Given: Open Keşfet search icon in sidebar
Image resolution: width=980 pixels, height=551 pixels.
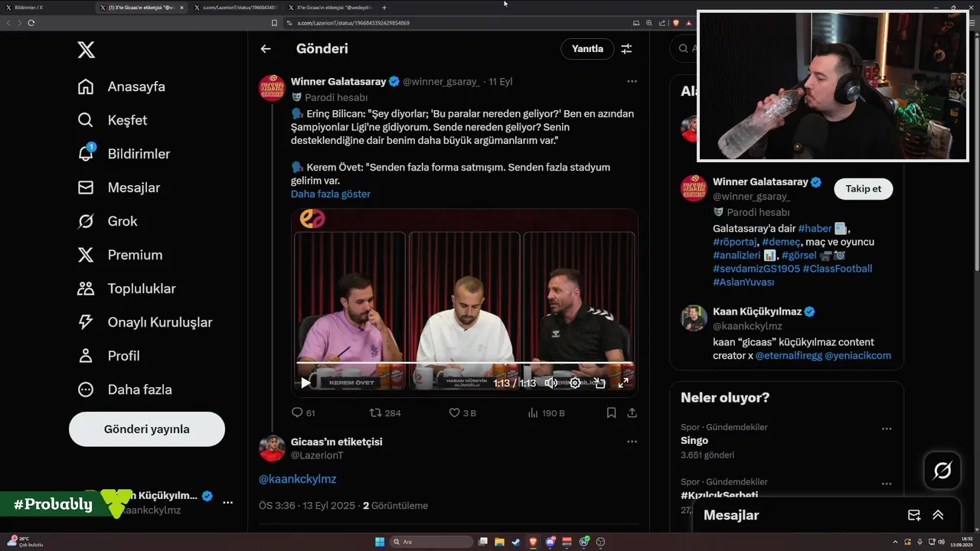Looking at the screenshot, I should [x=86, y=120].
